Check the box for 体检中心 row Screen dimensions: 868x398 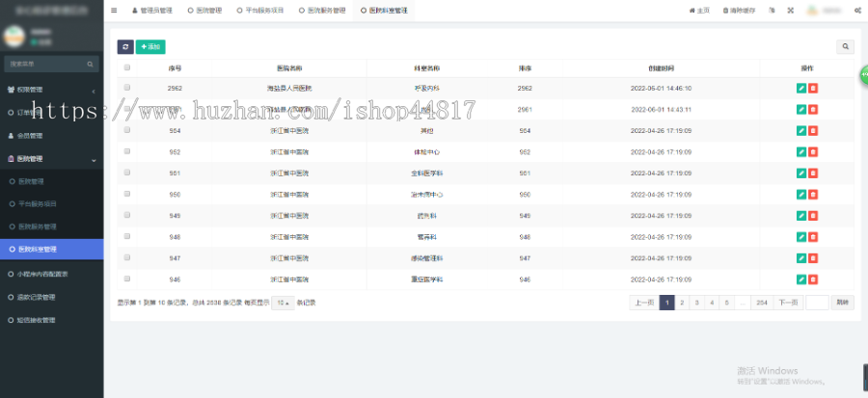click(126, 151)
